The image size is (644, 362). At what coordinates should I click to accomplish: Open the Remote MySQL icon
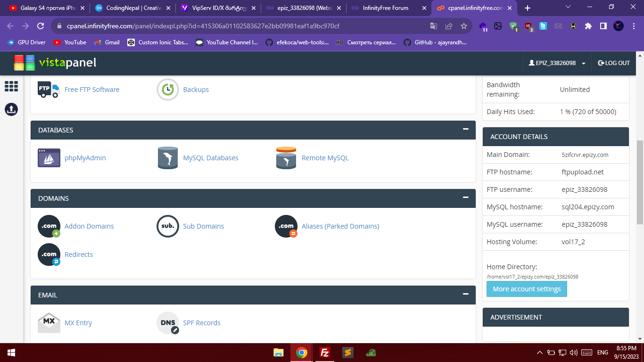pos(286,158)
